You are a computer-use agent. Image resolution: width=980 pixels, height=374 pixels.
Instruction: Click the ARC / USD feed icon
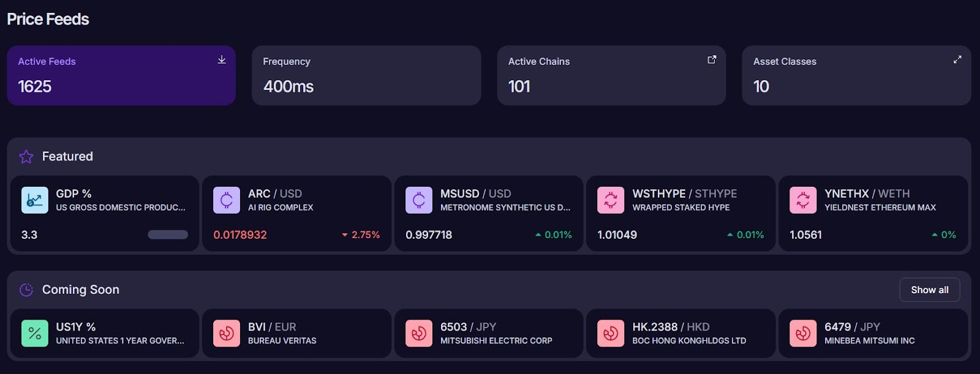[227, 200]
